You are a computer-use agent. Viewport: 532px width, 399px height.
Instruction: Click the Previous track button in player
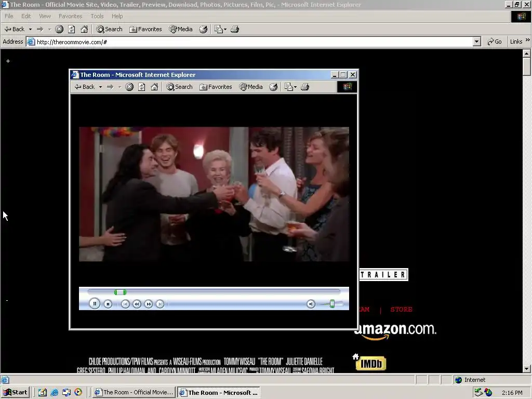125,304
